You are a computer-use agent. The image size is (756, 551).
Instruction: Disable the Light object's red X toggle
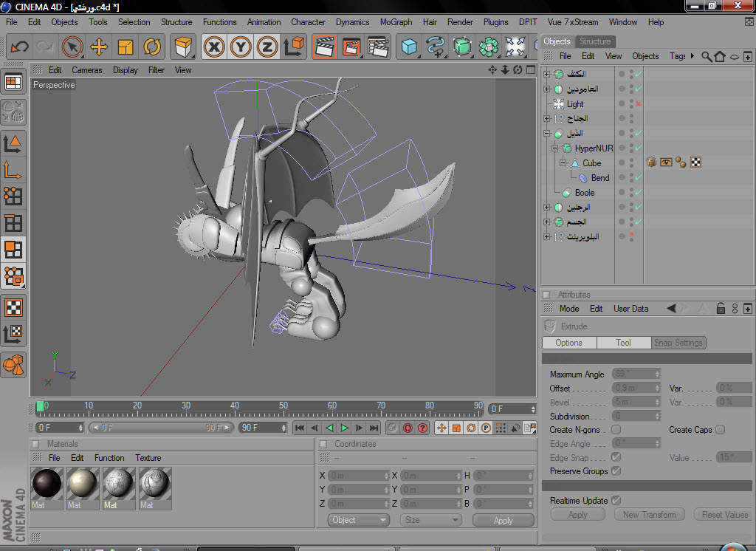click(x=639, y=104)
